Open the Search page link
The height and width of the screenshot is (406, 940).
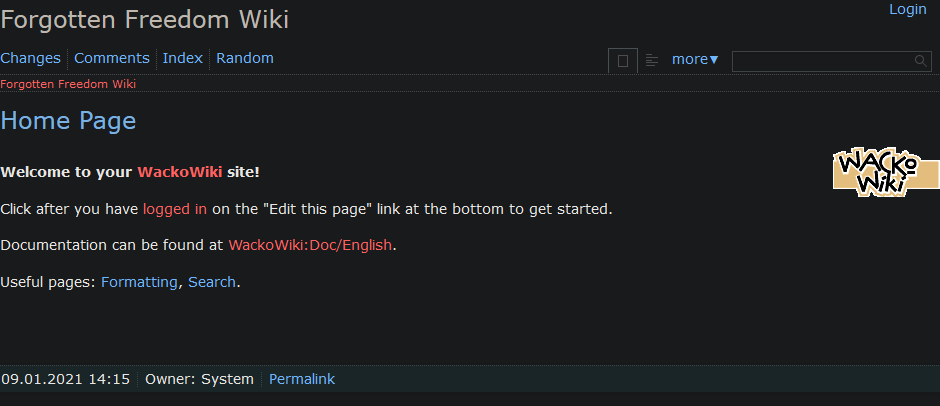click(x=212, y=282)
